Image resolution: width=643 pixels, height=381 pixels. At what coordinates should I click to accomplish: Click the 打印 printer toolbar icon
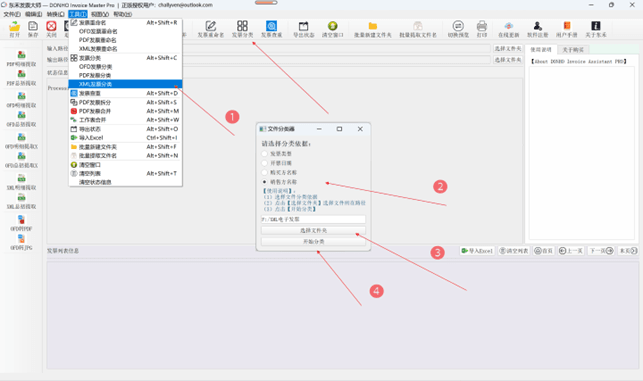(482, 26)
